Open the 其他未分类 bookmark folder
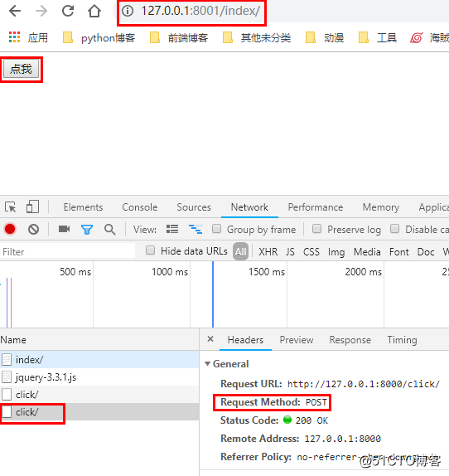 (257, 38)
